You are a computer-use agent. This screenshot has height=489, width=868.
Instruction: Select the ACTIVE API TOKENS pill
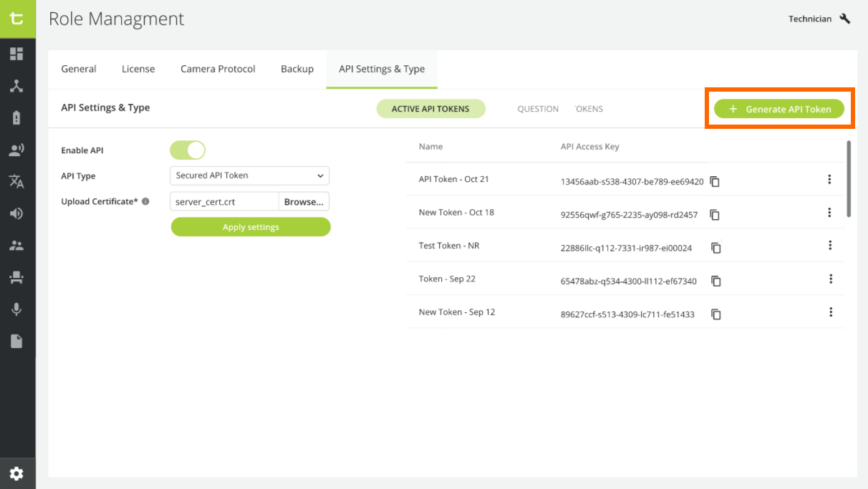point(430,109)
